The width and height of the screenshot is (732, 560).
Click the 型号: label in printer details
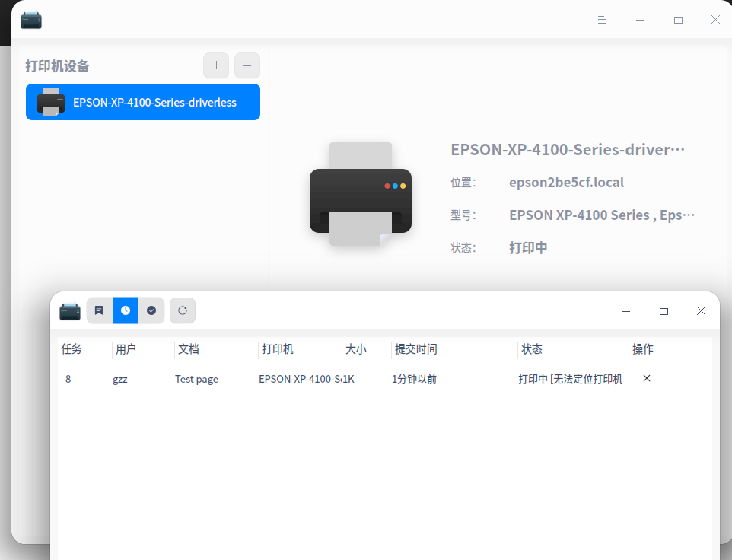click(463, 215)
